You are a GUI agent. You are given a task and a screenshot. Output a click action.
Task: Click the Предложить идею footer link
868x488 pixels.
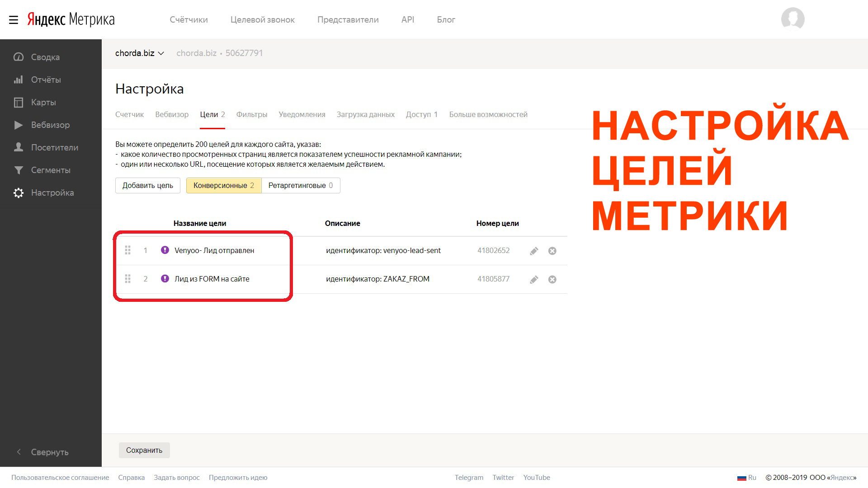coord(238,478)
